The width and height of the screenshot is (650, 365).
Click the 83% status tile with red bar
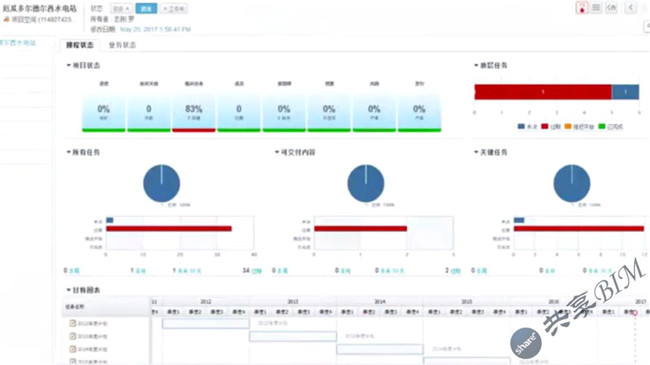(194, 113)
